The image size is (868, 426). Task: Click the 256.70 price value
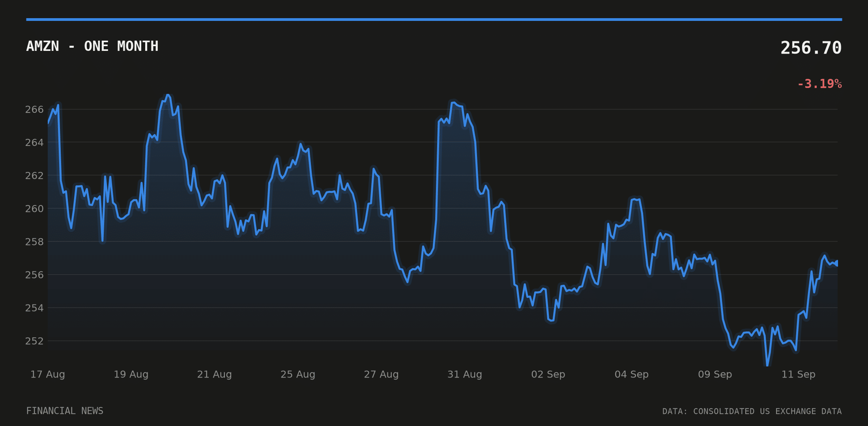click(811, 48)
